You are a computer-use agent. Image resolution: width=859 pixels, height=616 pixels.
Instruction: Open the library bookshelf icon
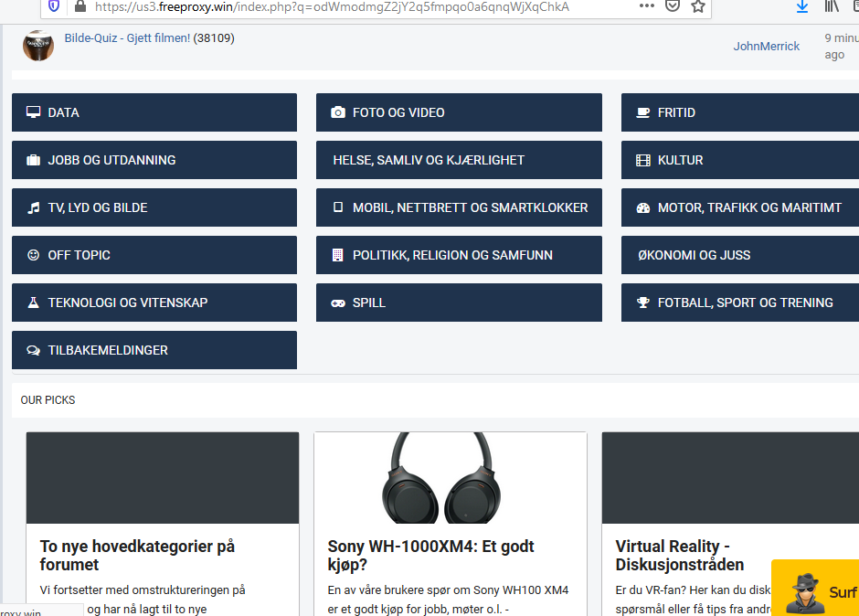832,6
